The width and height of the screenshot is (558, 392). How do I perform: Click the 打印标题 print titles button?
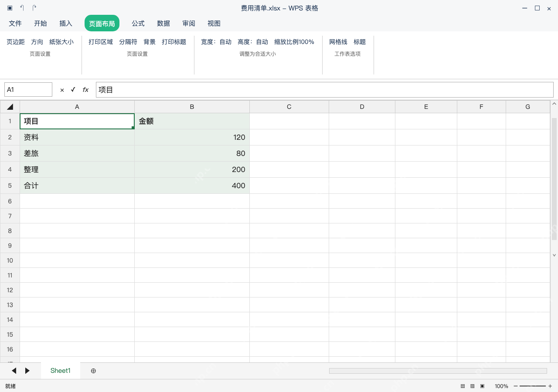[174, 42]
